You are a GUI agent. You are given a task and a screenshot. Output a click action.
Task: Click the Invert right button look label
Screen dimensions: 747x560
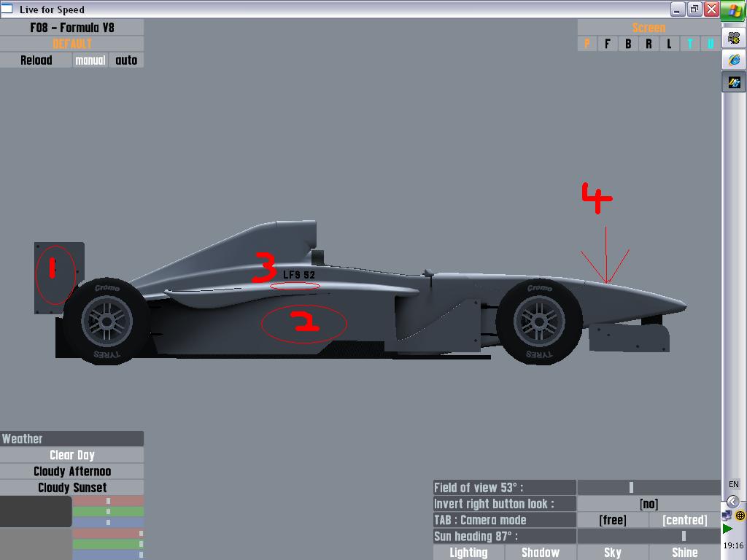[505, 504]
